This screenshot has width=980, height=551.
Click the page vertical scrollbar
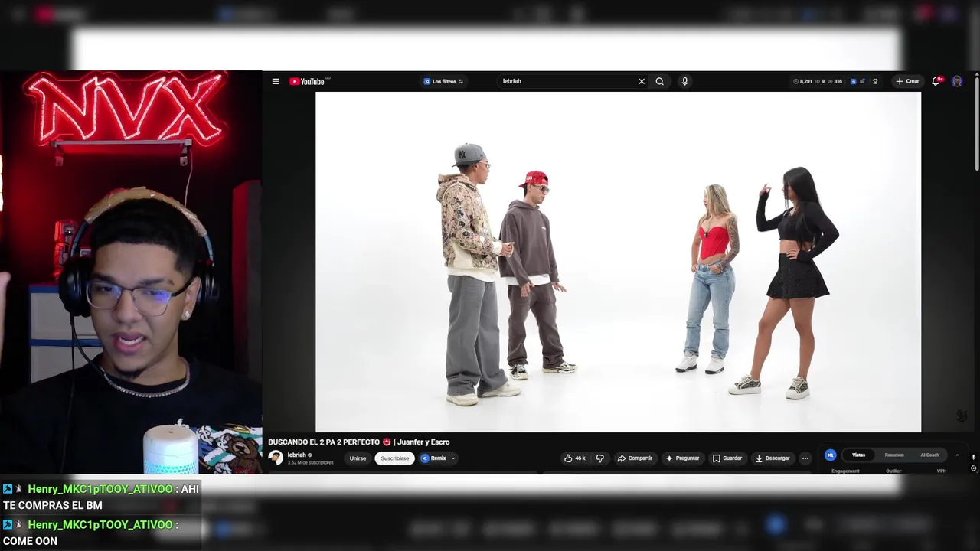point(976,122)
